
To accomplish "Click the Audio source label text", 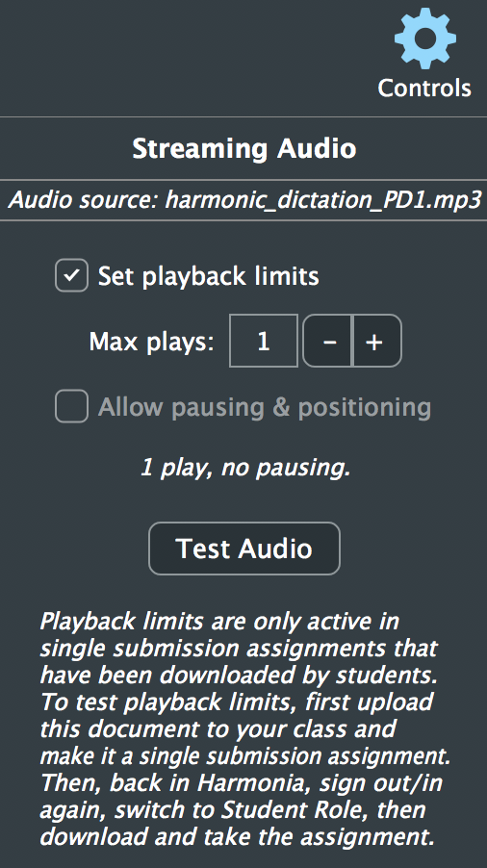I will (84, 200).
